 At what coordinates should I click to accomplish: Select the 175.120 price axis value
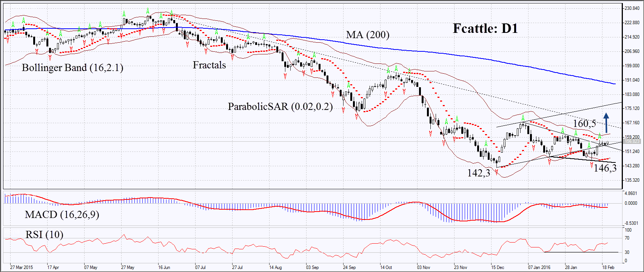point(632,108)
